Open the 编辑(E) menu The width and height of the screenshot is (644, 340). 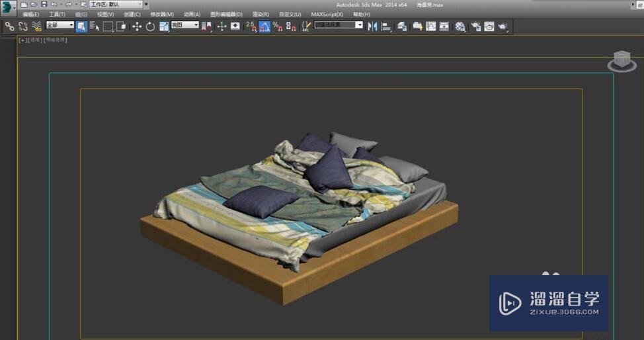pos(31,15)
